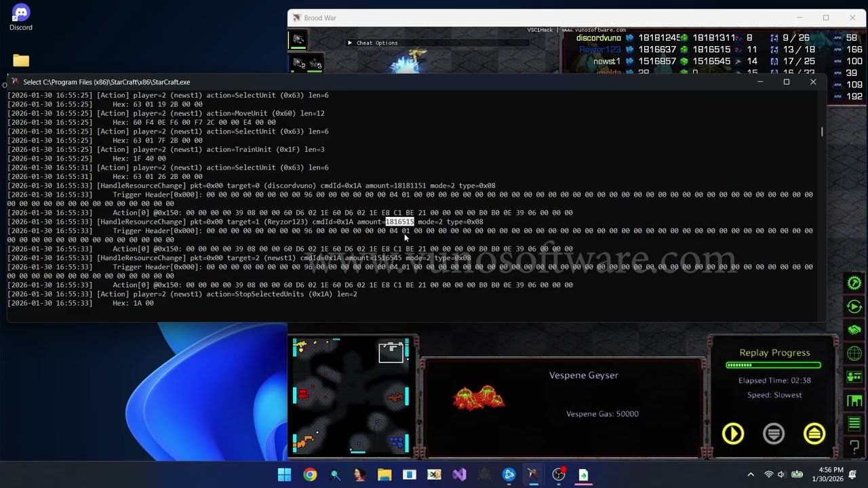Screen dimensions: 868x488
Task: Open the notification bell in the taskbar
Action: tap(852, 474)
